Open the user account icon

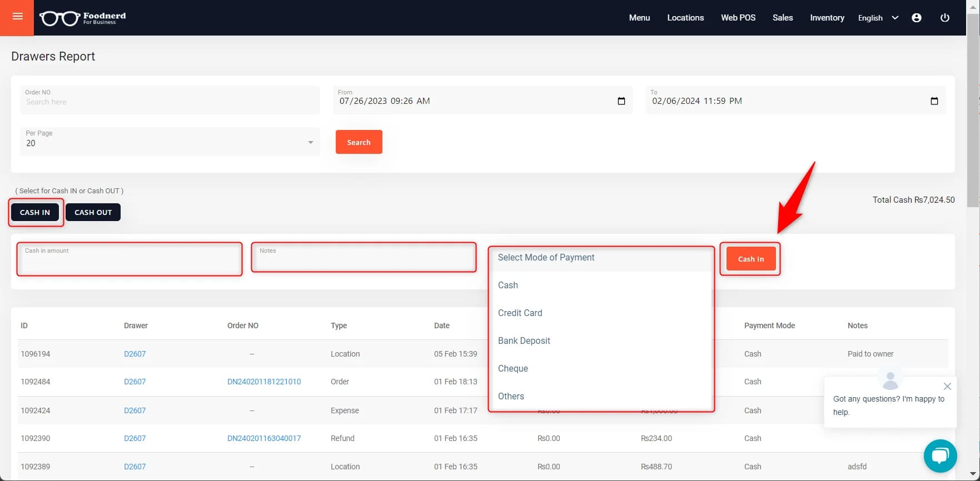pyautogui.click(x=917, y=18)
